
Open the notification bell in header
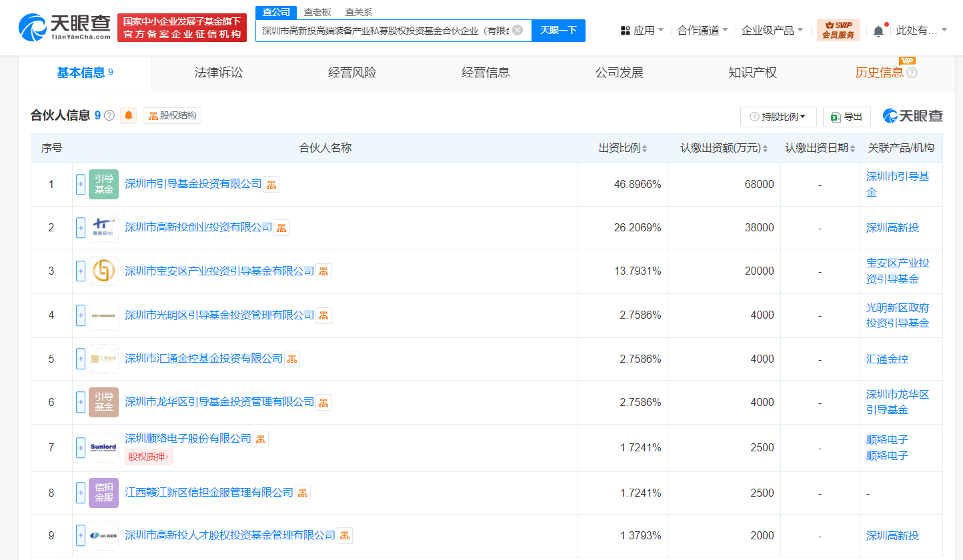click(x=878, y=31)
